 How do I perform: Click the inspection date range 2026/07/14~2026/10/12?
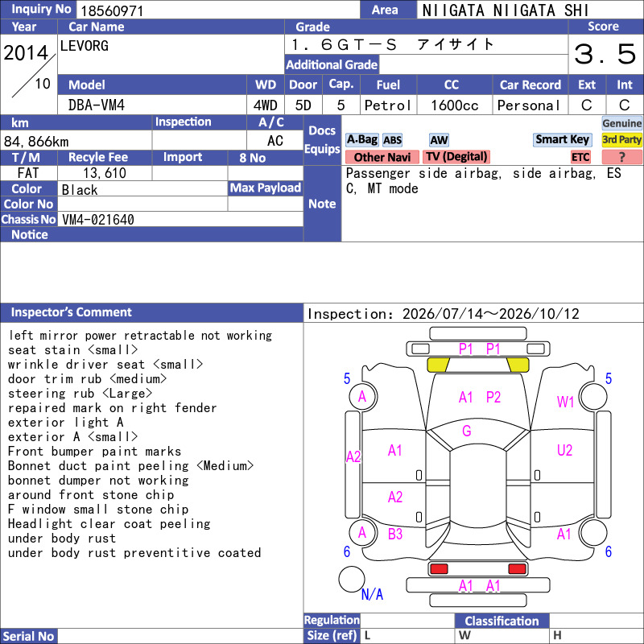tap(491, 314)
